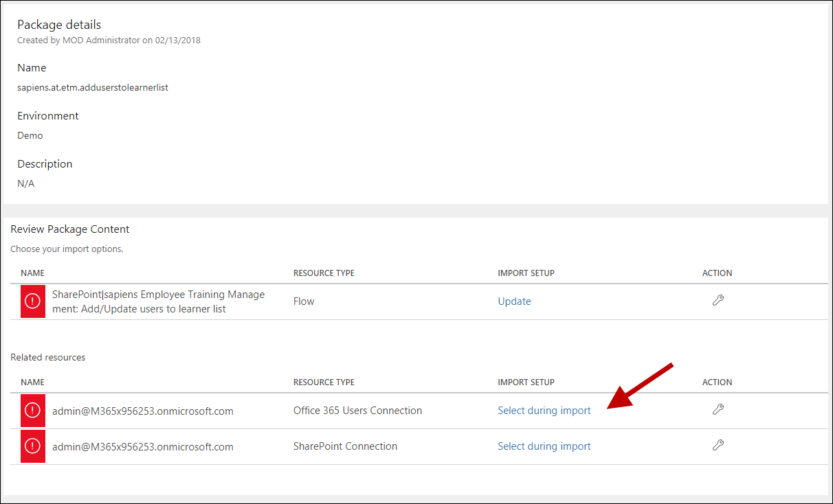Click IMPORT SETUP column header in Review Package Content
The width and height of the screenshot is (833, 504).
pos(526,273)
